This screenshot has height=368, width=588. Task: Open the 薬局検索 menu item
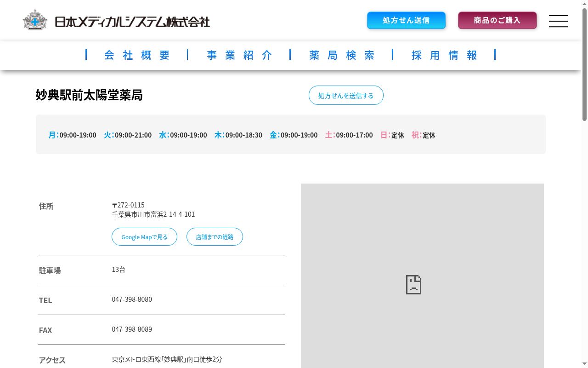point(342,55)
